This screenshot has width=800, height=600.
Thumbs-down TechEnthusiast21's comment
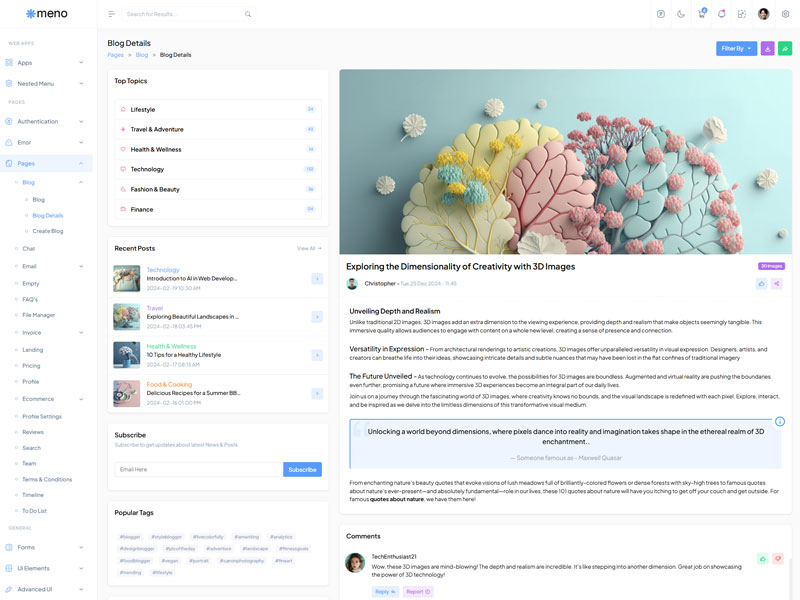pos(778,559)
